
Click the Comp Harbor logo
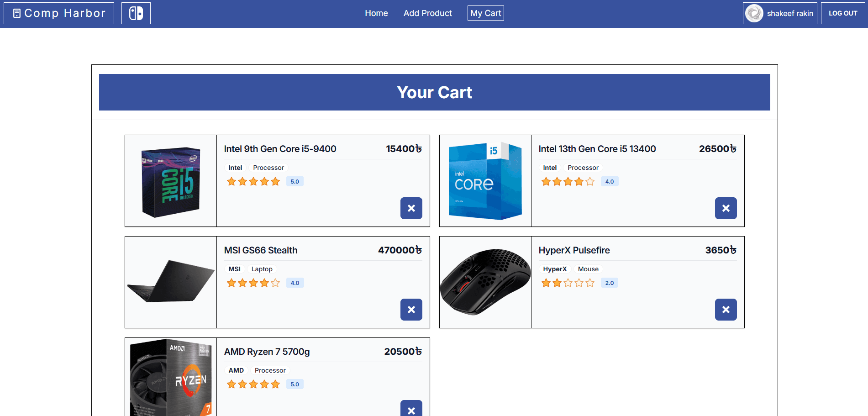(x=59, y=13)
